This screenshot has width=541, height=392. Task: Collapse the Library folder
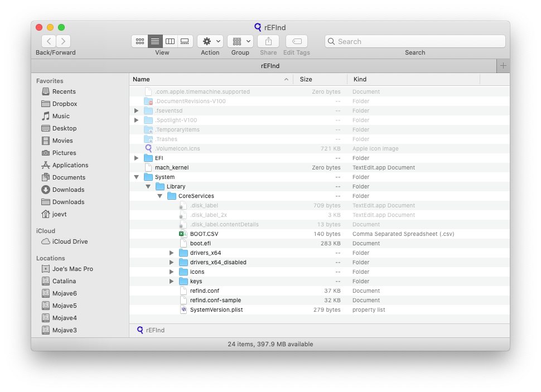point(148,186)
